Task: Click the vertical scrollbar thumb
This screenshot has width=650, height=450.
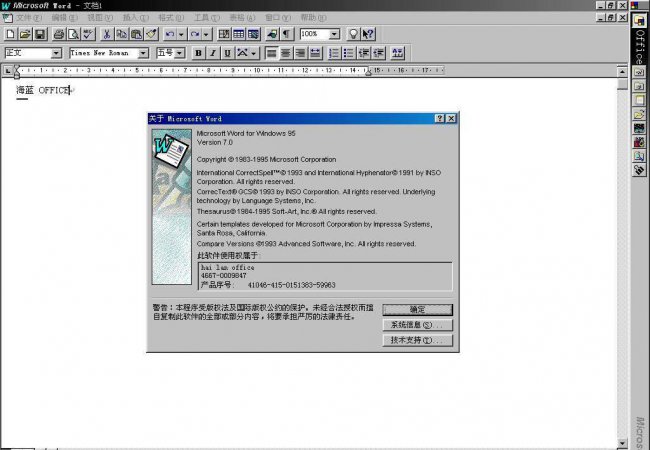Action: coord(623,84)
